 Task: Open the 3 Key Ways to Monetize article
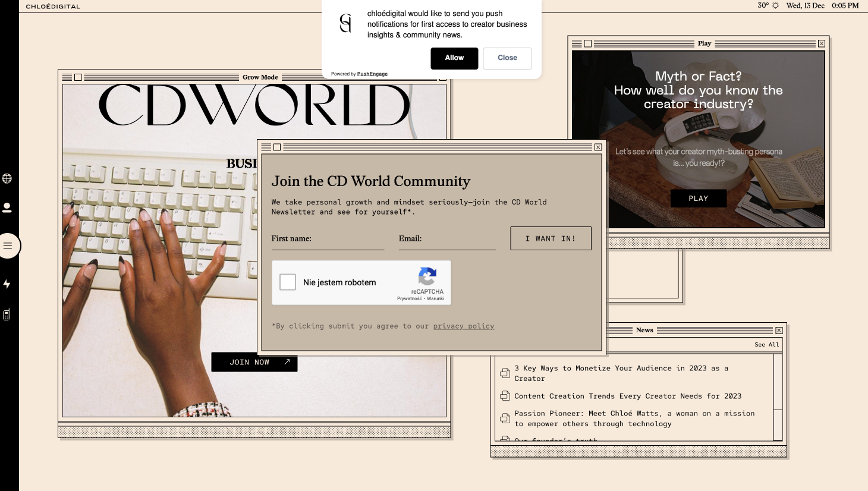621,373
